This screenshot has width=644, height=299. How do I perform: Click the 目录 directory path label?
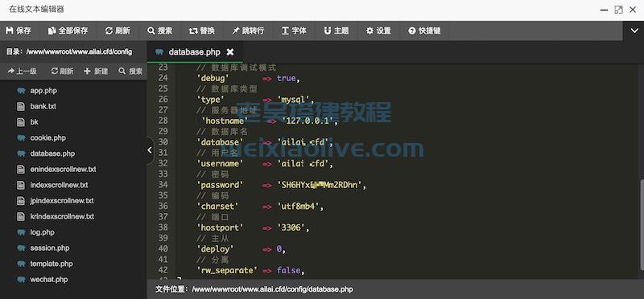coord(68,51)
